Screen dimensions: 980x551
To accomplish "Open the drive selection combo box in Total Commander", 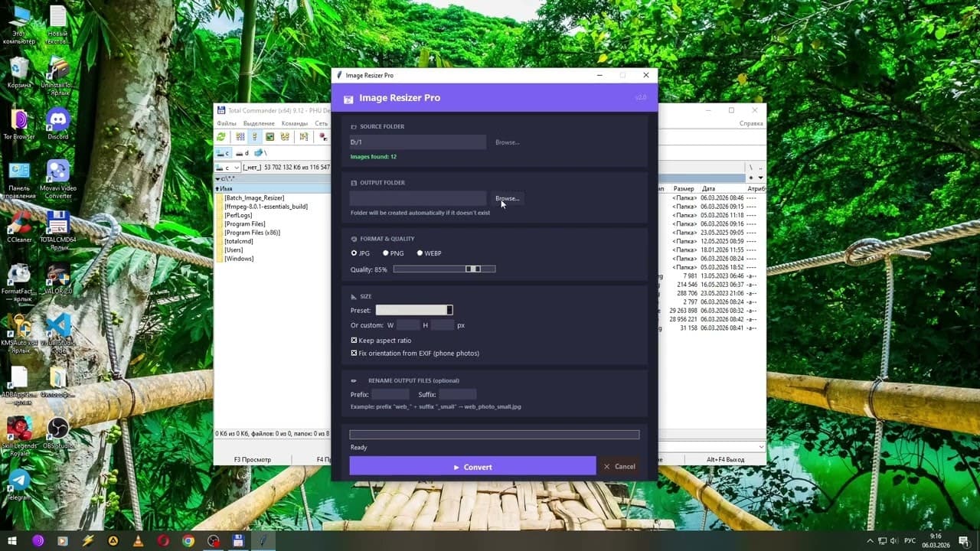I will [x=227, y=167].
